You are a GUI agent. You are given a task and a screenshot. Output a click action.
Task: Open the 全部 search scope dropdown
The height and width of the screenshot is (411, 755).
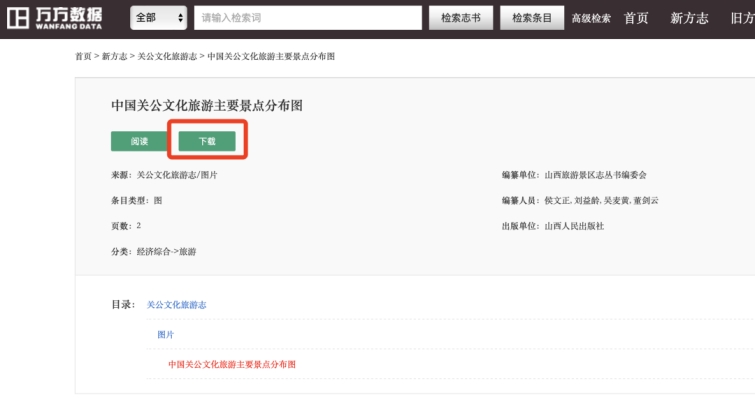click(x=158, y=18)
